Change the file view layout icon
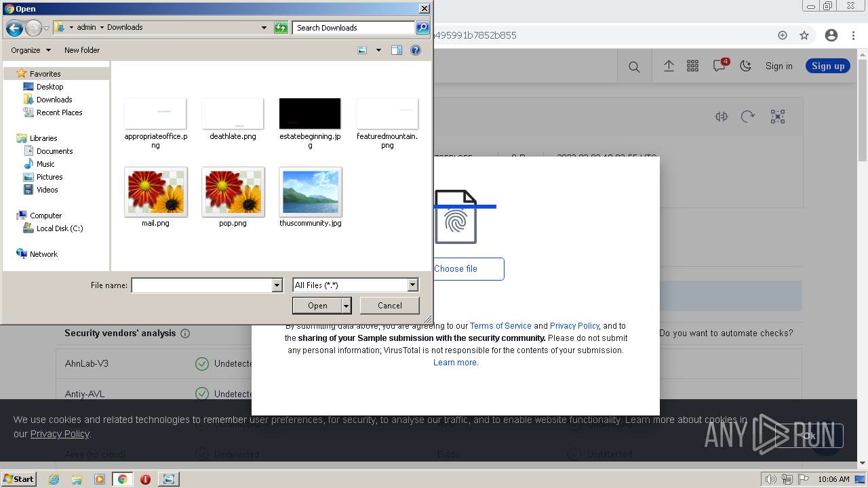868x488 pixels. [362, 50]
